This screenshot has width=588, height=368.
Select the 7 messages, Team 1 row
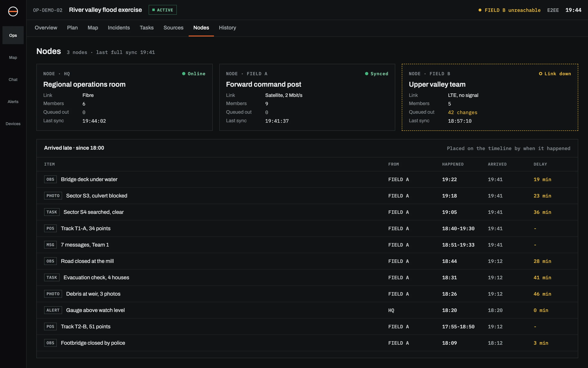(307, 245)
